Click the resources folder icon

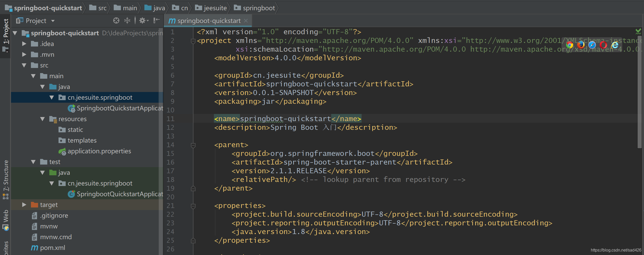(x=53, y=119)
